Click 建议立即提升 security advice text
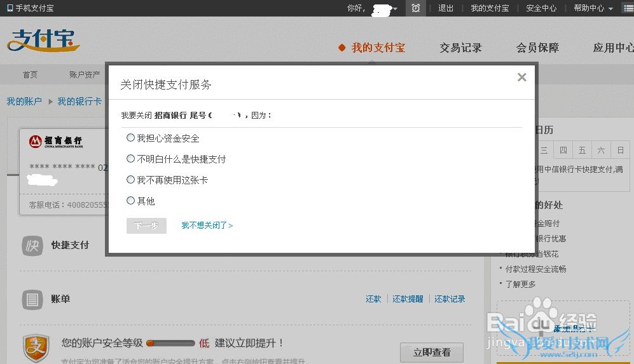The width and height of the screenshot is (634, 364). (x=249, y=344)
